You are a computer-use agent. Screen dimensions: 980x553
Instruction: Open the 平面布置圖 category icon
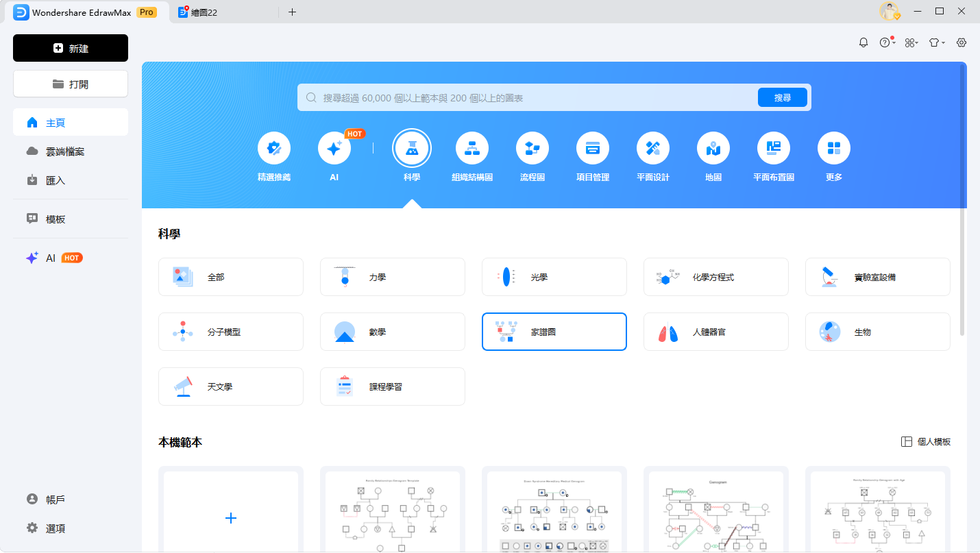coord(773,148)
